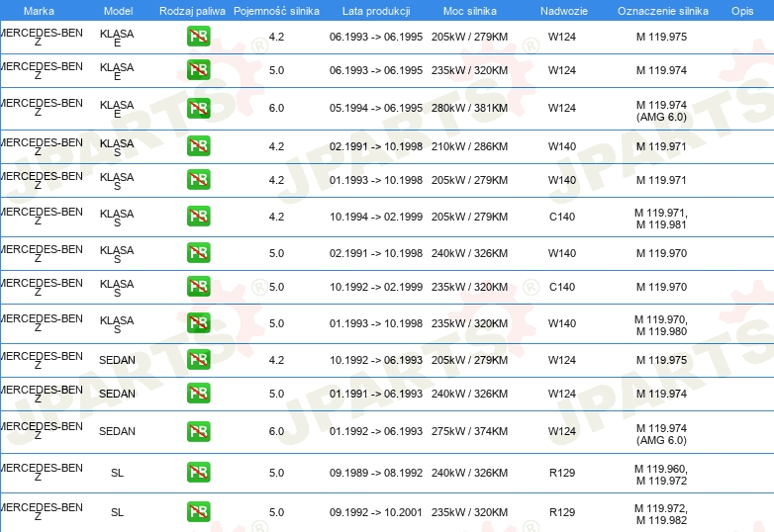Click the fuel icon in the SL 09.1992 row

click(198, 512)
